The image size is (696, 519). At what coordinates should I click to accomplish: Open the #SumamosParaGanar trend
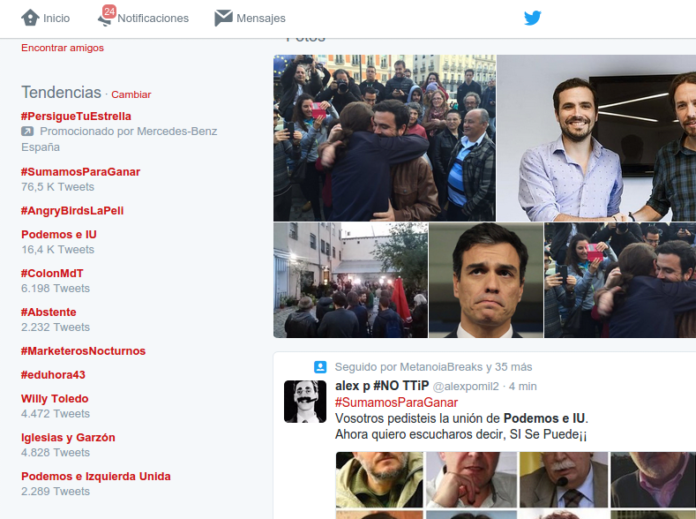pos(80,172)
